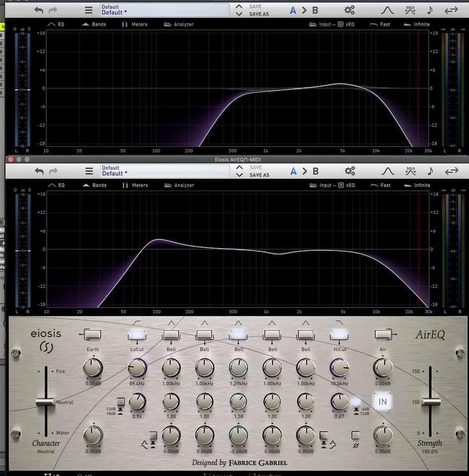
Task: Select next preset chevron in upper plugin window
Action: [x=239, y=14]
